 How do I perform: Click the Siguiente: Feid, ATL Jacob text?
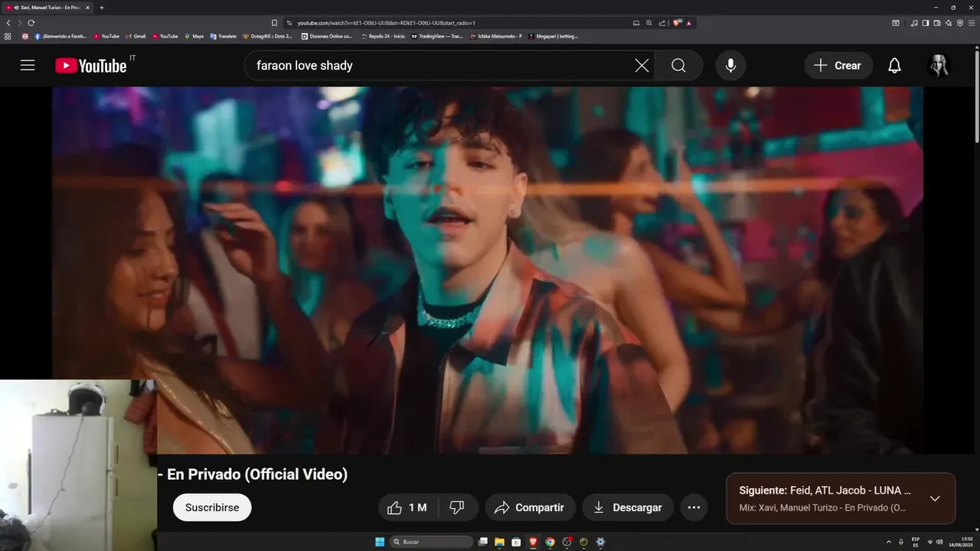tap(825, 491)
